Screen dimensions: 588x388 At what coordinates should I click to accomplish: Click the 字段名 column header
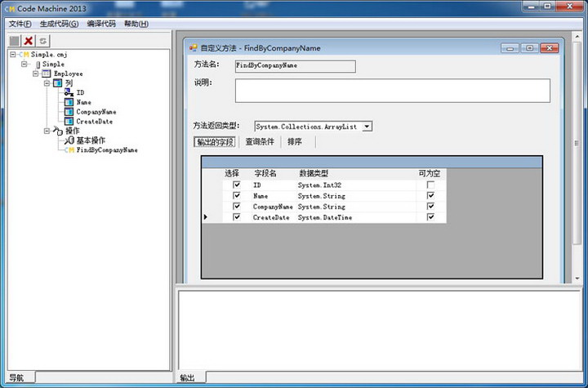click(265, 173)
